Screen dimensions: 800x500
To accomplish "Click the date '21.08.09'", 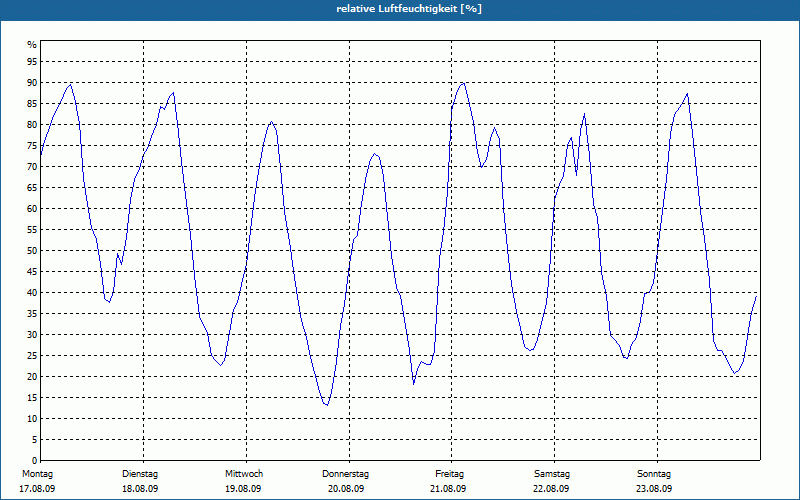I will (x=448, y=489).
